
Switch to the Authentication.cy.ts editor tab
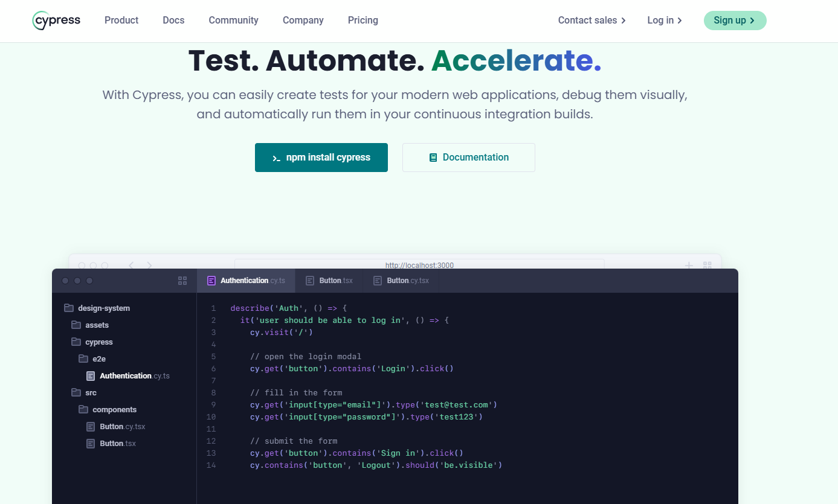pos(246,281)
